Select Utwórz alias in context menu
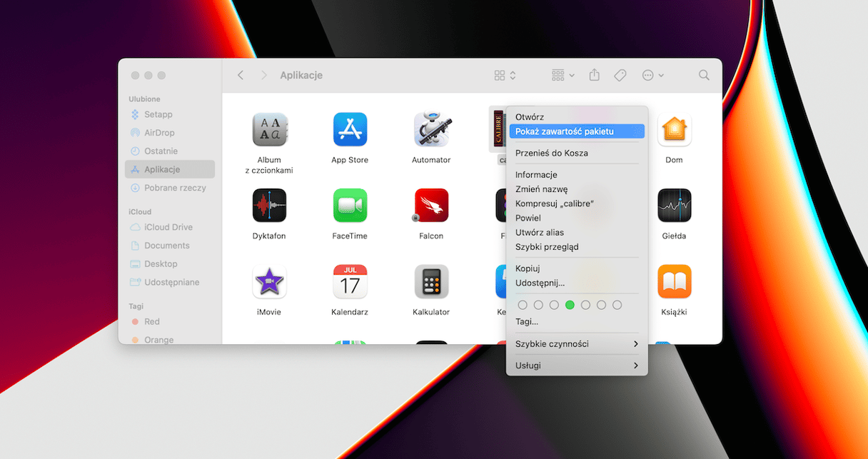868x459 pixels. point(577,232)
